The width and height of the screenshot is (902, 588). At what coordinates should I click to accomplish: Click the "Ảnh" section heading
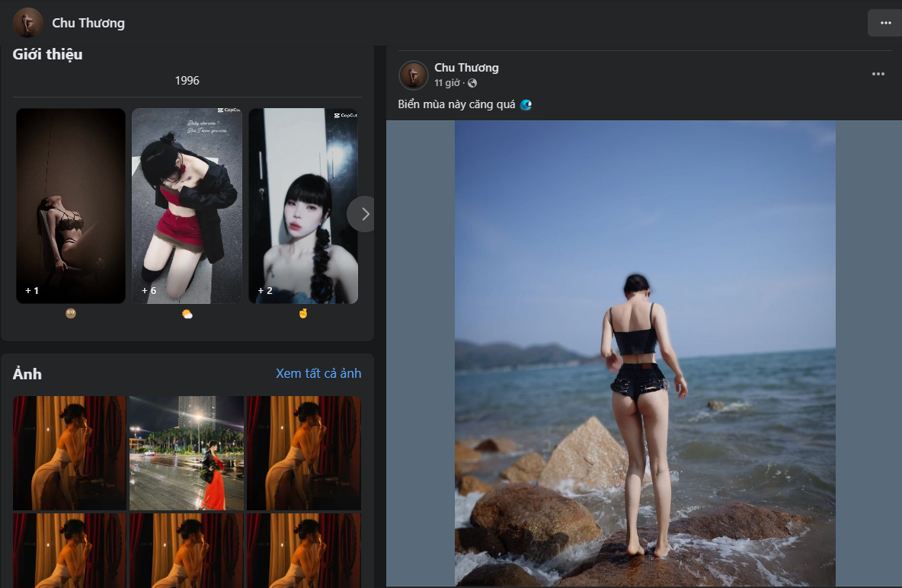tap(27, 374)
